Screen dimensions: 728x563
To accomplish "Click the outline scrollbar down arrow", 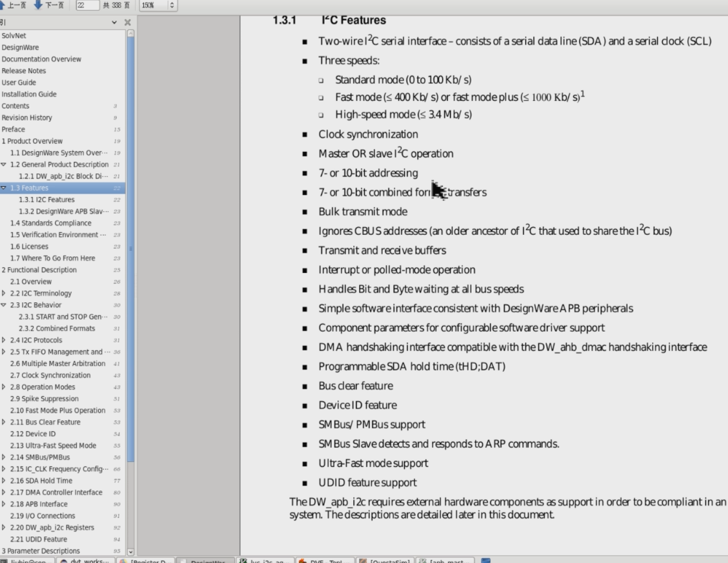I will 130,552.
